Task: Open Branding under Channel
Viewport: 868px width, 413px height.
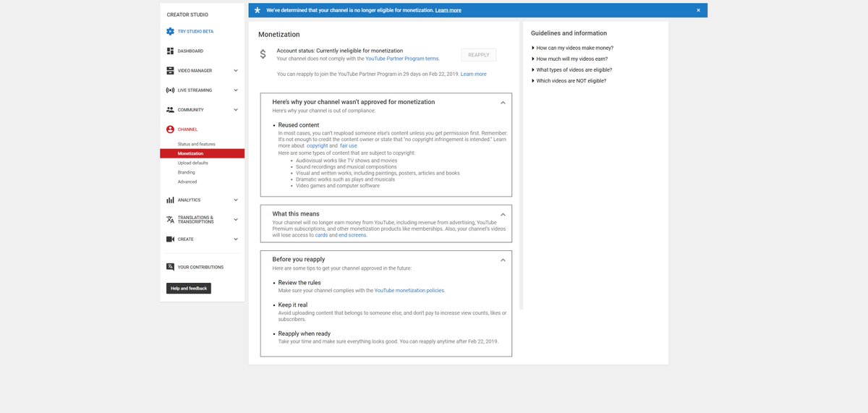Action: click(x=187, y=172)
